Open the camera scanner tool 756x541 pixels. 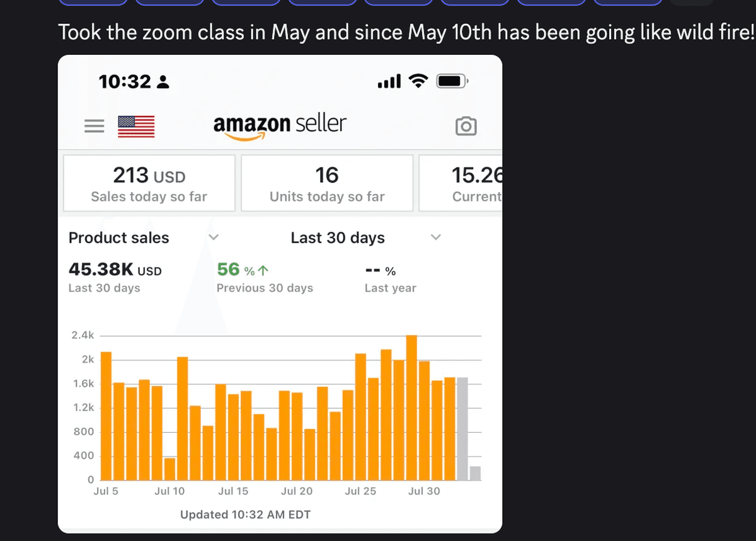point(466,126)
